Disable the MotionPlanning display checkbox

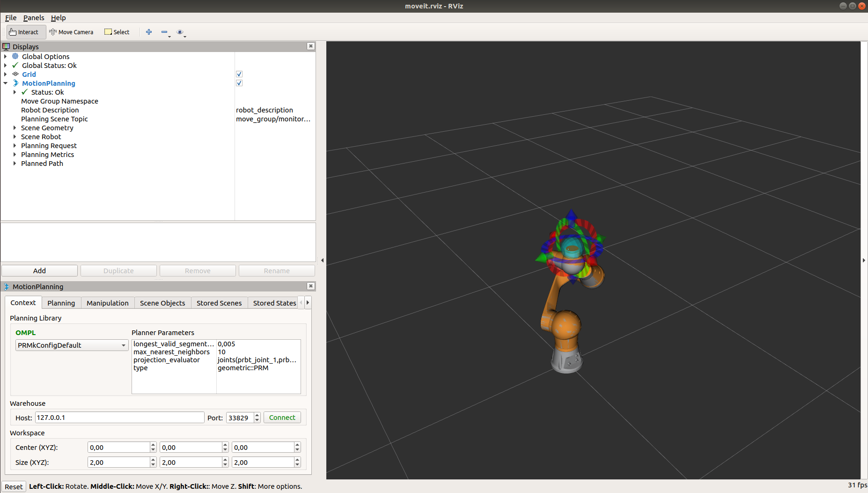(x=239, y=83)
